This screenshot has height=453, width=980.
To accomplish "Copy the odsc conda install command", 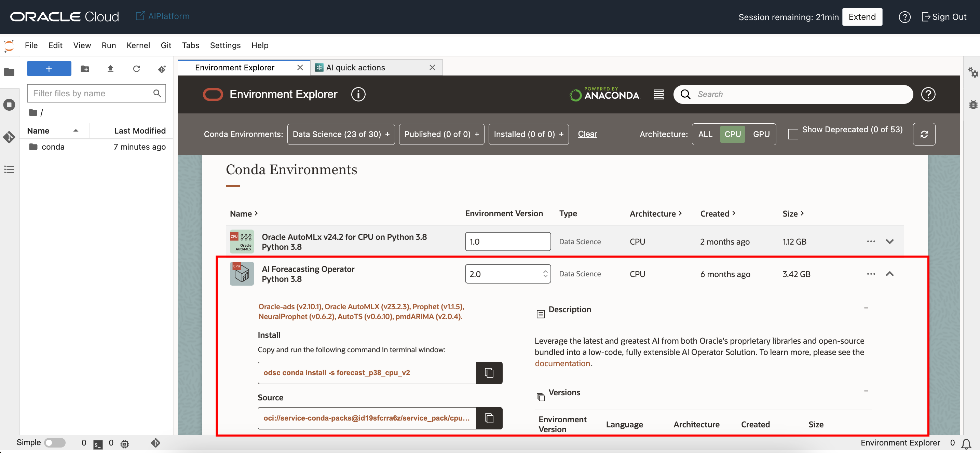I will pos(489,373).
